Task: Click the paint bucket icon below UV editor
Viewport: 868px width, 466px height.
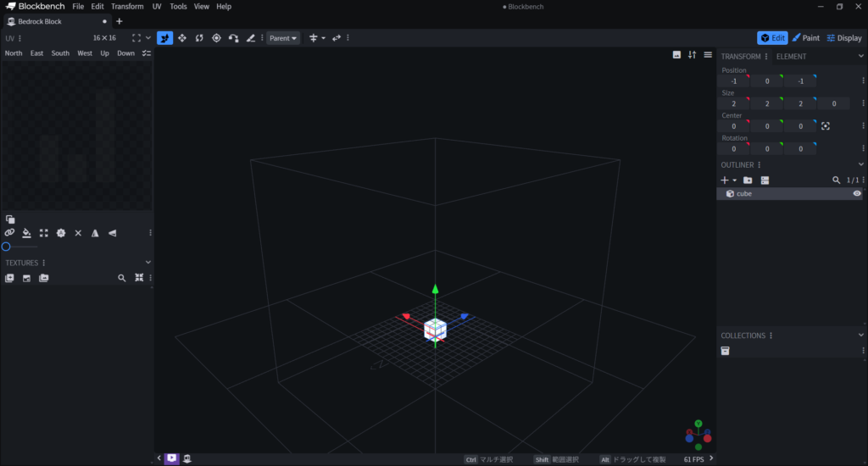Action: tap(26, 233)
